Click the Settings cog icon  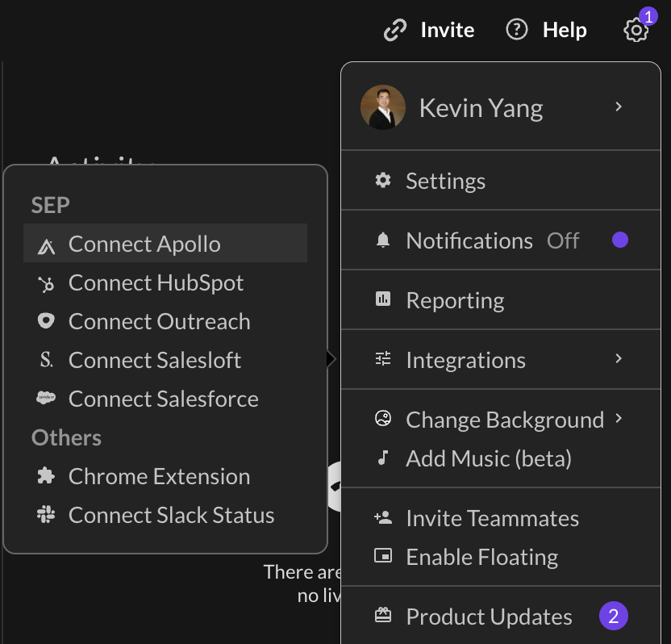(x=382, y=180)
